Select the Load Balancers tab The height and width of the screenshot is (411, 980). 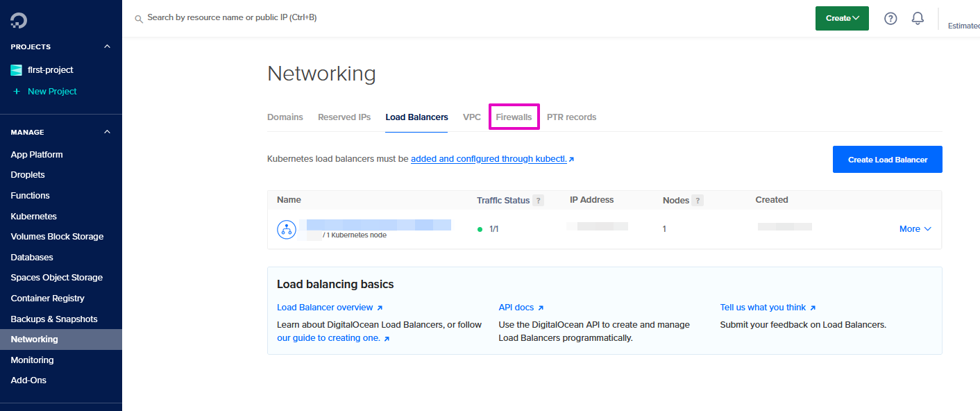pos(416,117)
